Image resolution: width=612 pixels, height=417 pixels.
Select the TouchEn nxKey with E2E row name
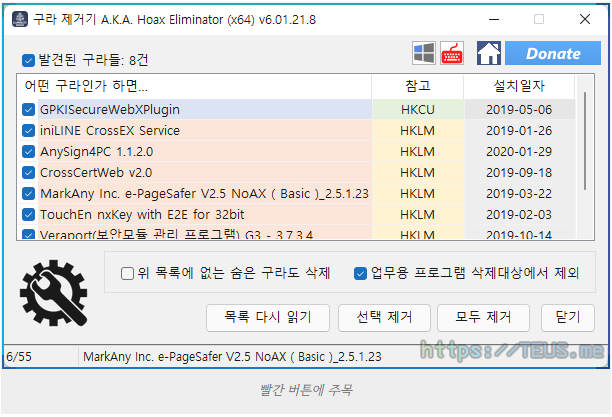pyautogui.click(x=142, y=214)
